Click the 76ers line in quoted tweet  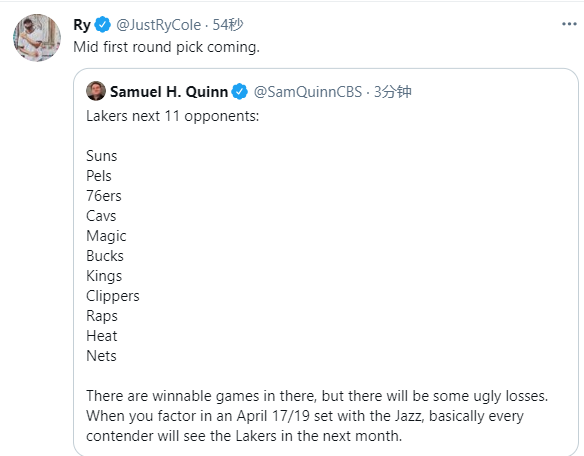coord(104,196)
